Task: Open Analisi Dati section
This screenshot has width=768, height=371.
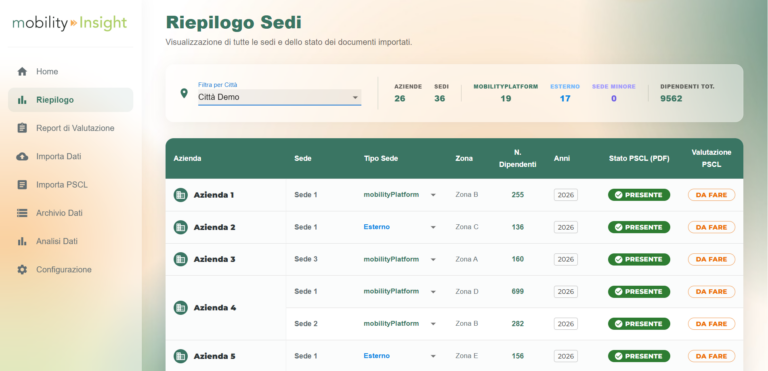Action: [x=71, y=241]
